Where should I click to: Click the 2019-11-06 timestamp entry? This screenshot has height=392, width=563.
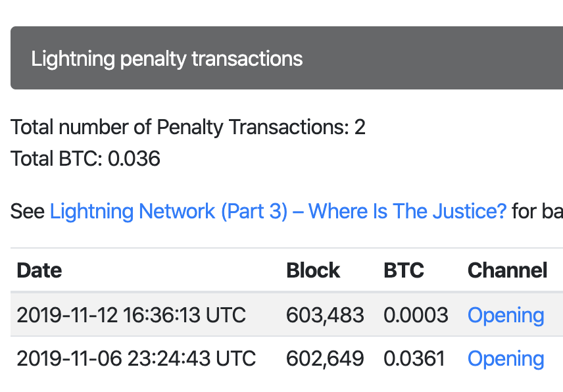click(133, 358)
